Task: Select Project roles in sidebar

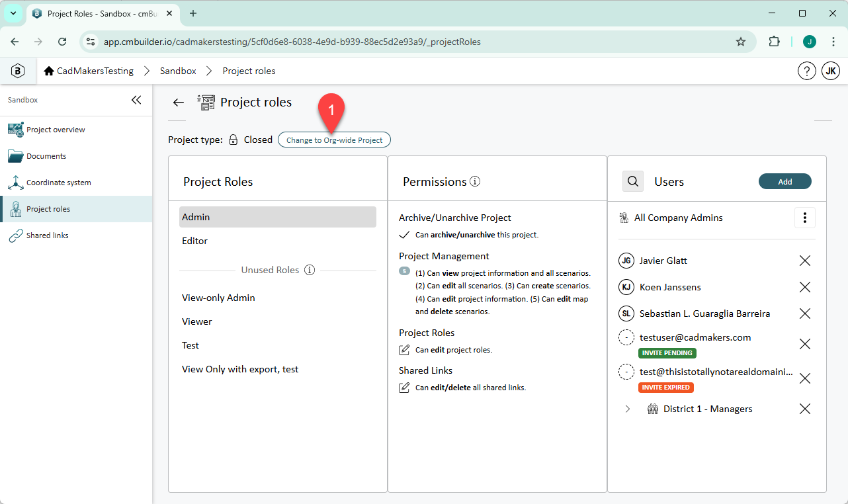Action: point(76,209)
